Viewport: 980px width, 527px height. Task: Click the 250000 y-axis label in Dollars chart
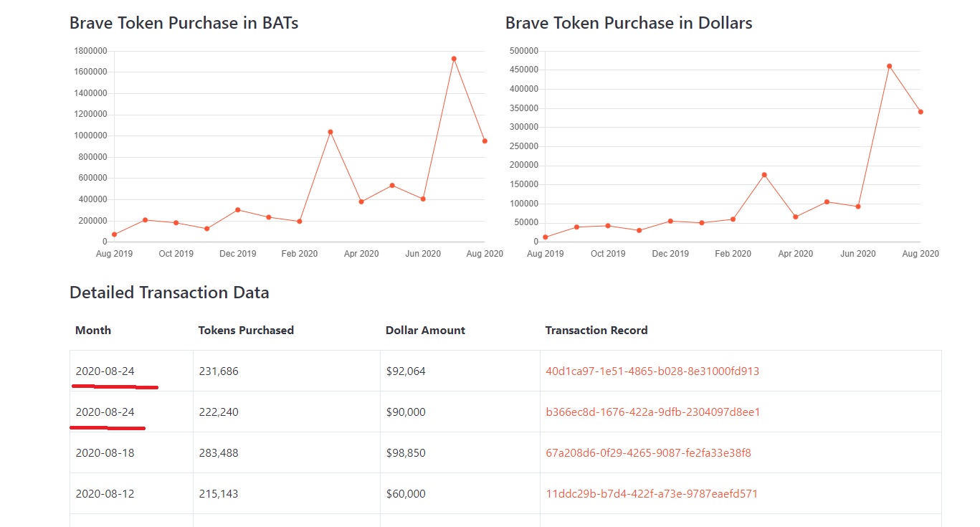(524, 146)
